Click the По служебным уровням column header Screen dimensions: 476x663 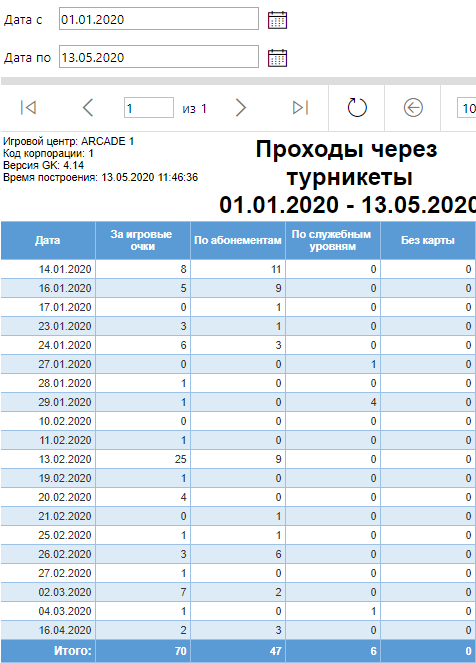click(x=333, y=241)
